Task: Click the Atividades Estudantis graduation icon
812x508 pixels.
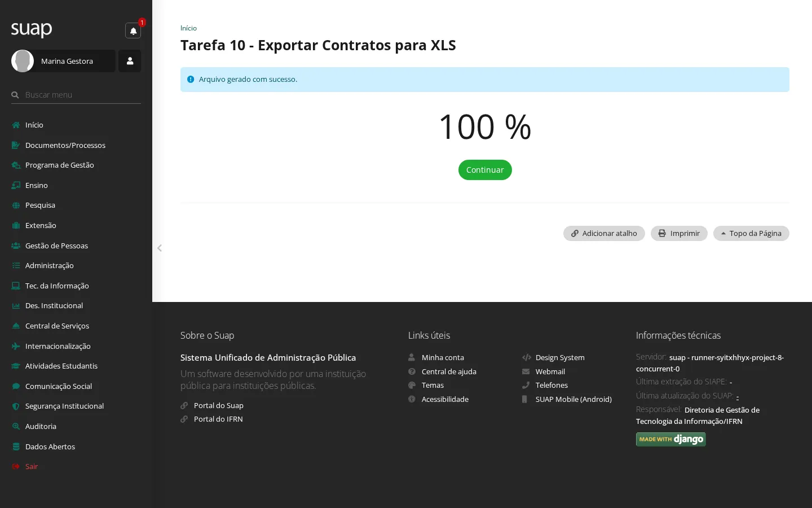Action: (16, 366)
